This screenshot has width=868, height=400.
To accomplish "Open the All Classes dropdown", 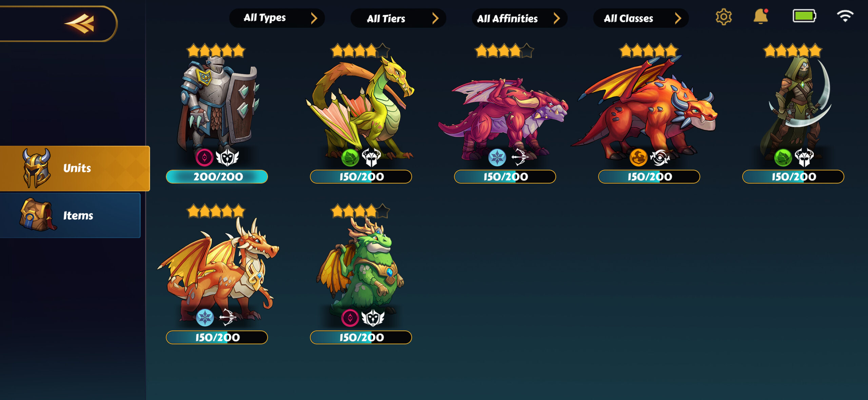I will tap(641, 18).
